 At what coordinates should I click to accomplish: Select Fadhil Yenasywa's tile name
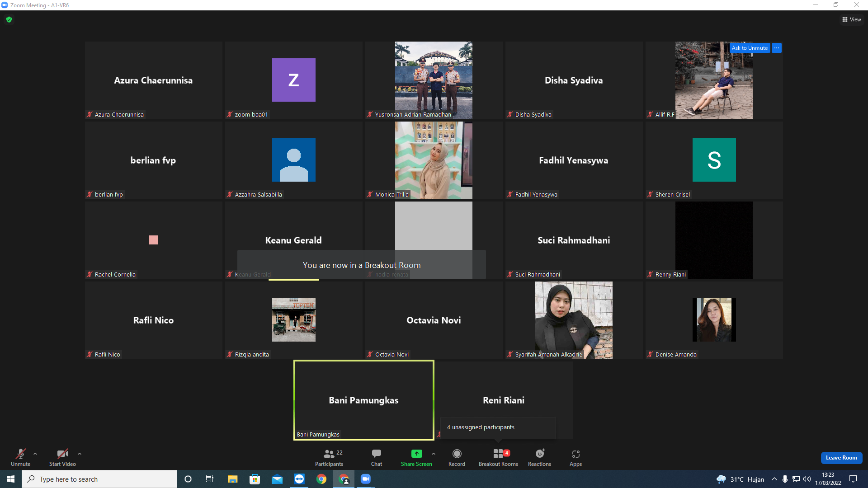574,160
